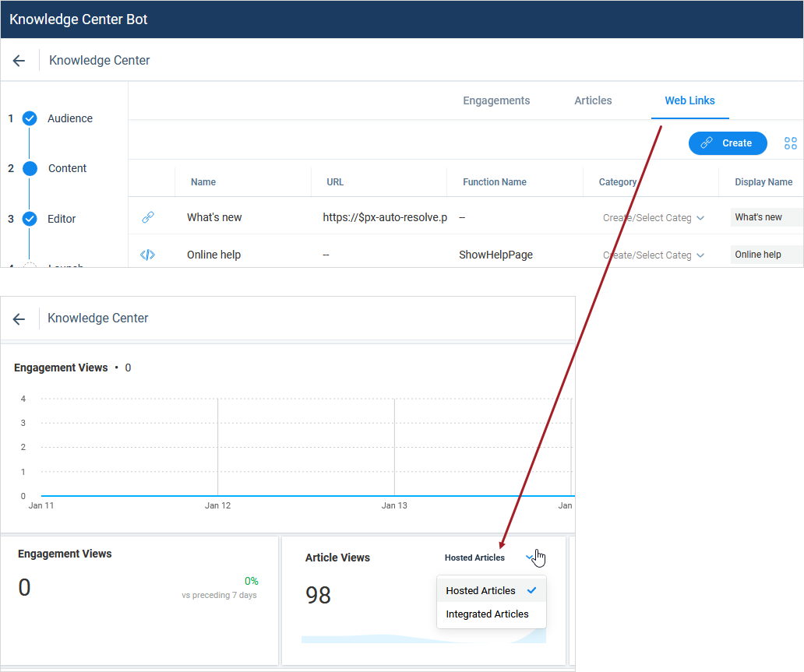Image resolution: width=804 pixels, height=672 pixels.
Task: Expand the Hosted Articles dropdown chevron
Action: pos(530,558)
